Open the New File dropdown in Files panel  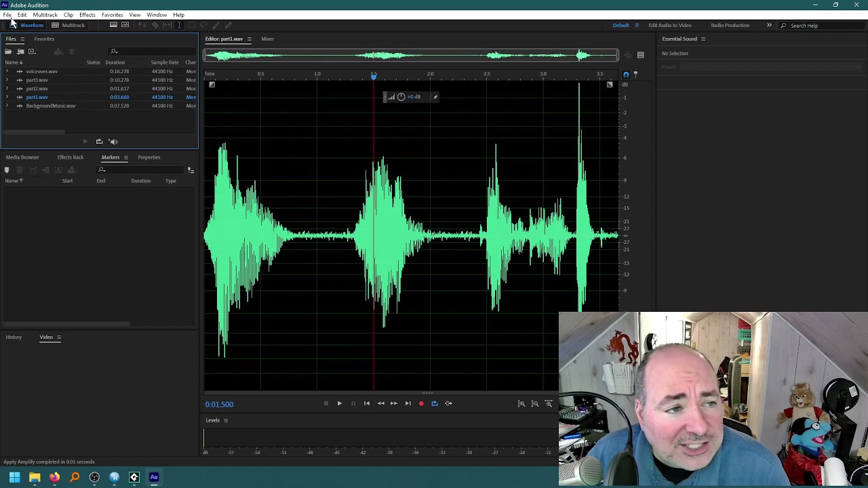32,52
